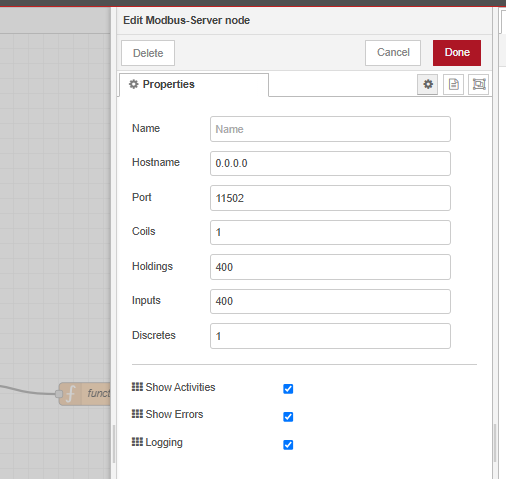The height and width of the screenshot is (479, 506).
Task: Open node description document icon
Action: click(453, 84)
